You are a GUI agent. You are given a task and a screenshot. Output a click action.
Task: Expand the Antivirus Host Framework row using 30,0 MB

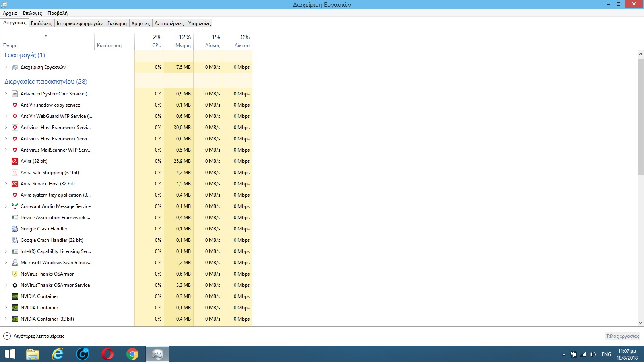(6, 128)
